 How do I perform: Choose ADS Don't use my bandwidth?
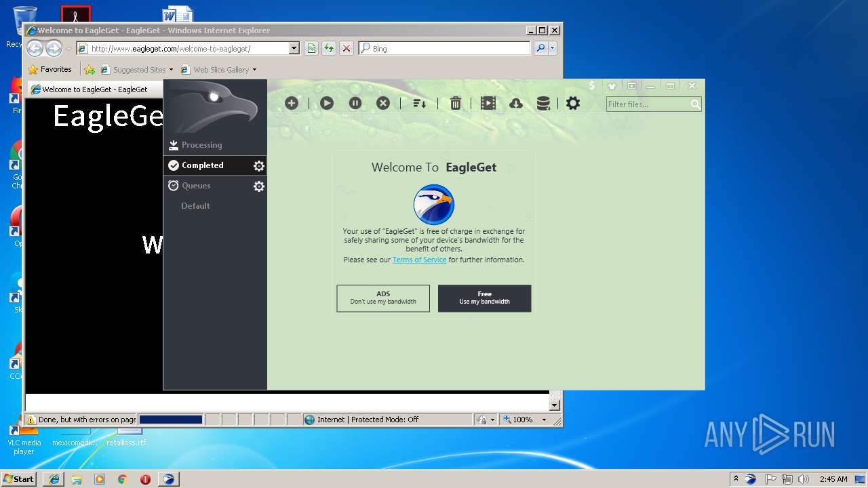[x=383, y=298]
